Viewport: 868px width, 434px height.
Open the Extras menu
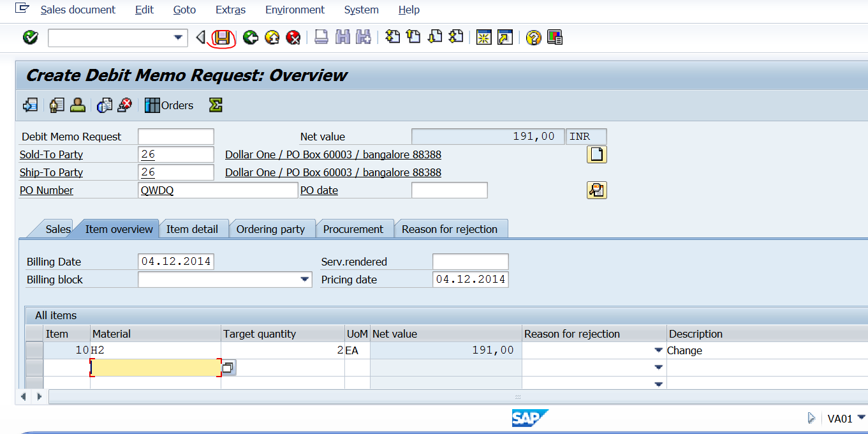tap(230, 10)
